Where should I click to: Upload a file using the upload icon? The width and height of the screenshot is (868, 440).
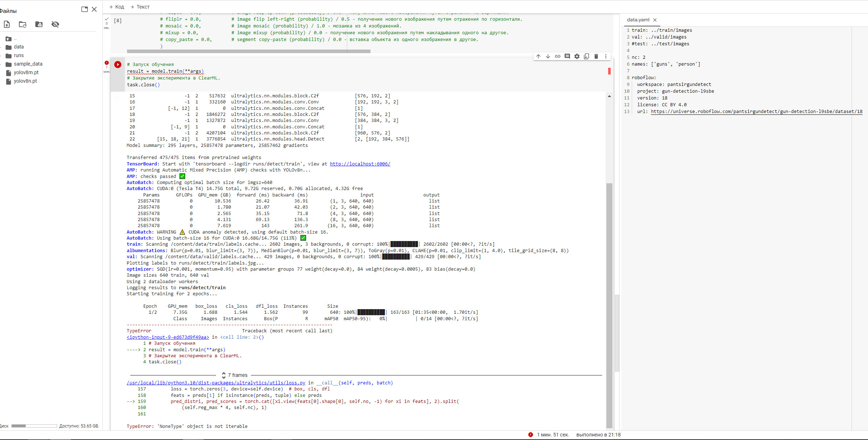tap(6, 24)
